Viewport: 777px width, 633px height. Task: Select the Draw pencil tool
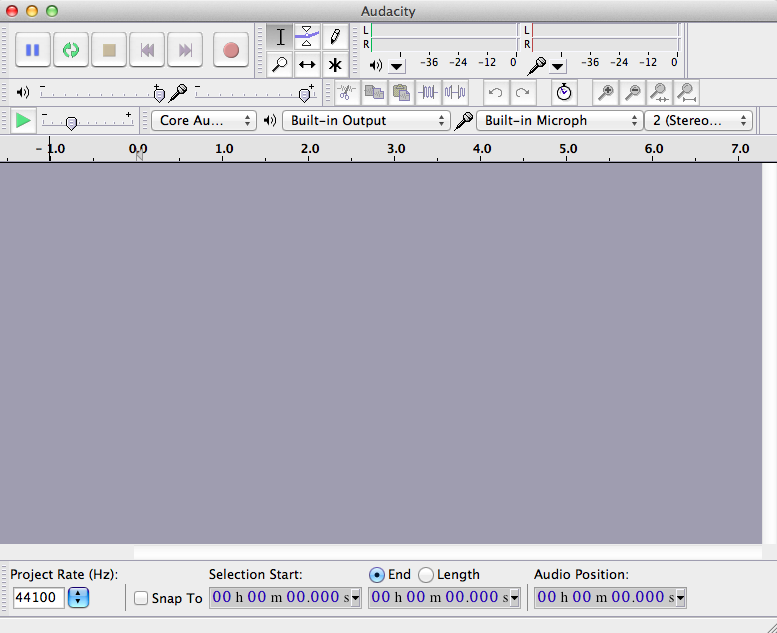[335, 37]
